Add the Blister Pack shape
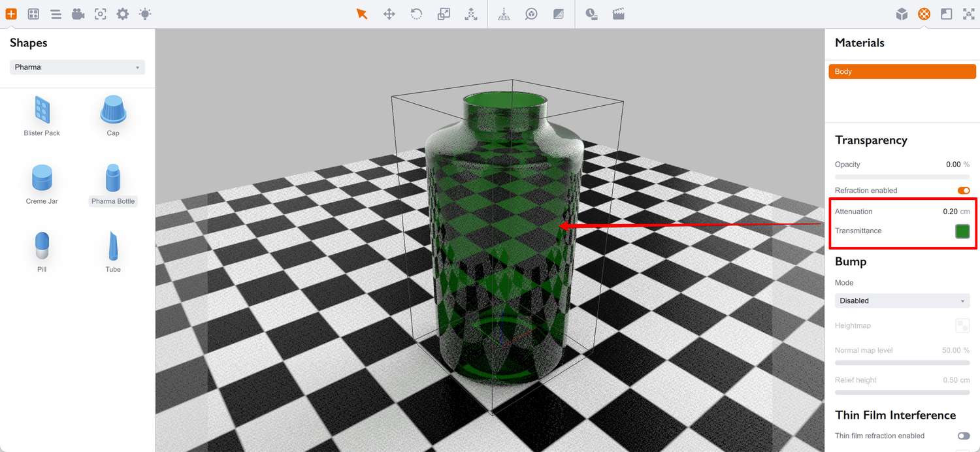This screenshot has height=452, width=980. click(x=42, y=116)
